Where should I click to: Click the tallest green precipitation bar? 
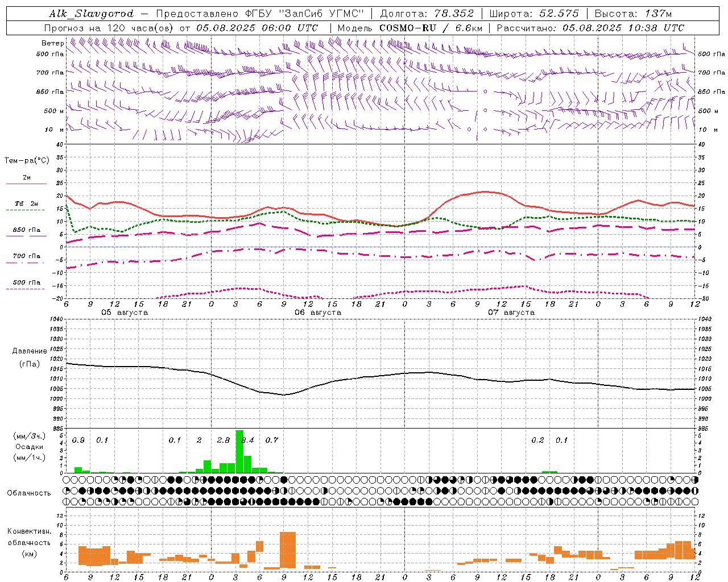(239, 451)
